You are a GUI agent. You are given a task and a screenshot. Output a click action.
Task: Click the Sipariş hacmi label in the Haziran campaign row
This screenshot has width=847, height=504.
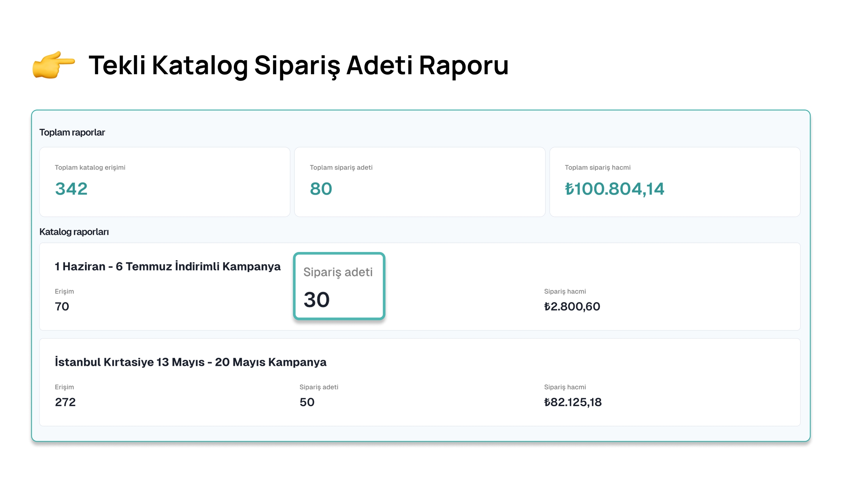(565, 291)
